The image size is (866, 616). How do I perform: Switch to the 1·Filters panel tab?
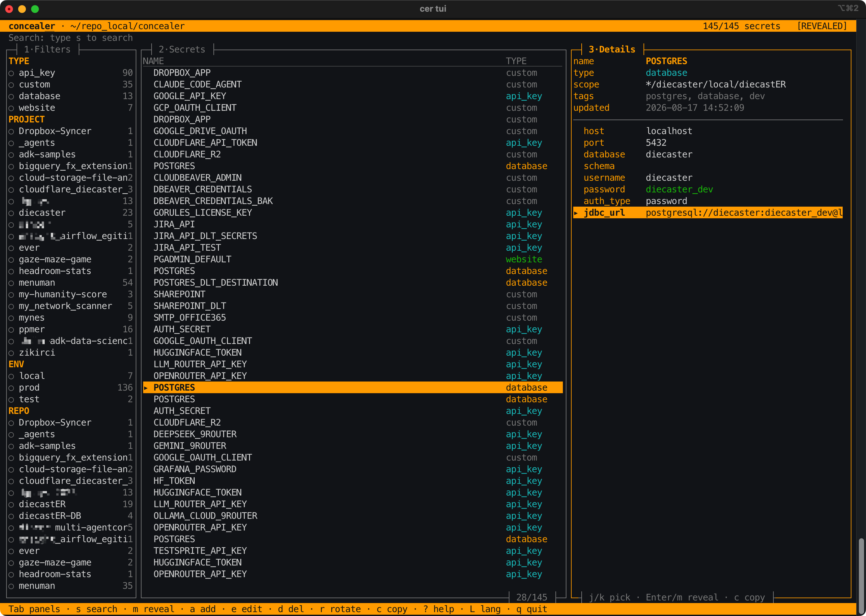click(x=47, y=49)
